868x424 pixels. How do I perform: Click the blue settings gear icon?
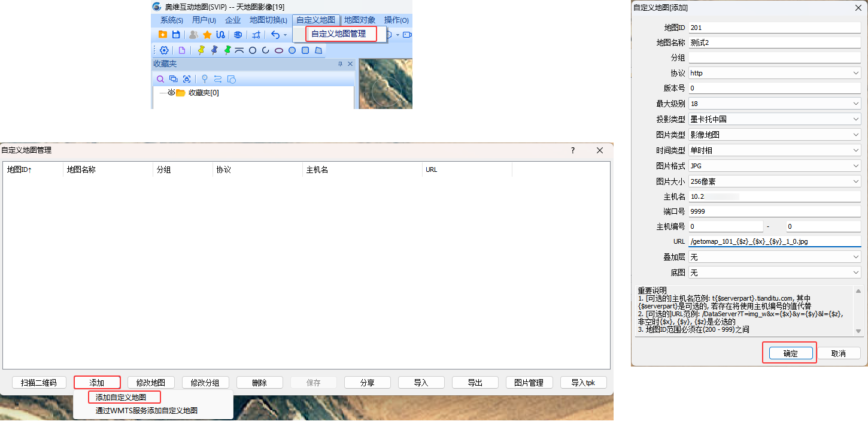164,50
